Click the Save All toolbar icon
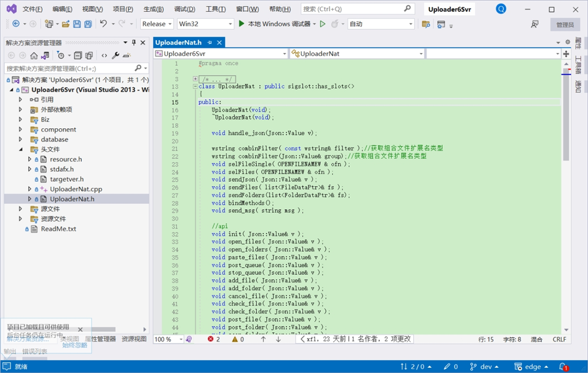588x373 pixels. point(89,23)
